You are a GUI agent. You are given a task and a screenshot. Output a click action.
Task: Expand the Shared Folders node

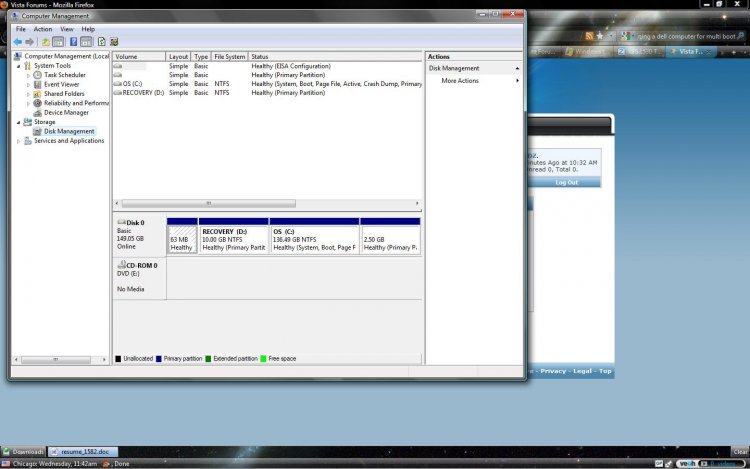point(28,94)
